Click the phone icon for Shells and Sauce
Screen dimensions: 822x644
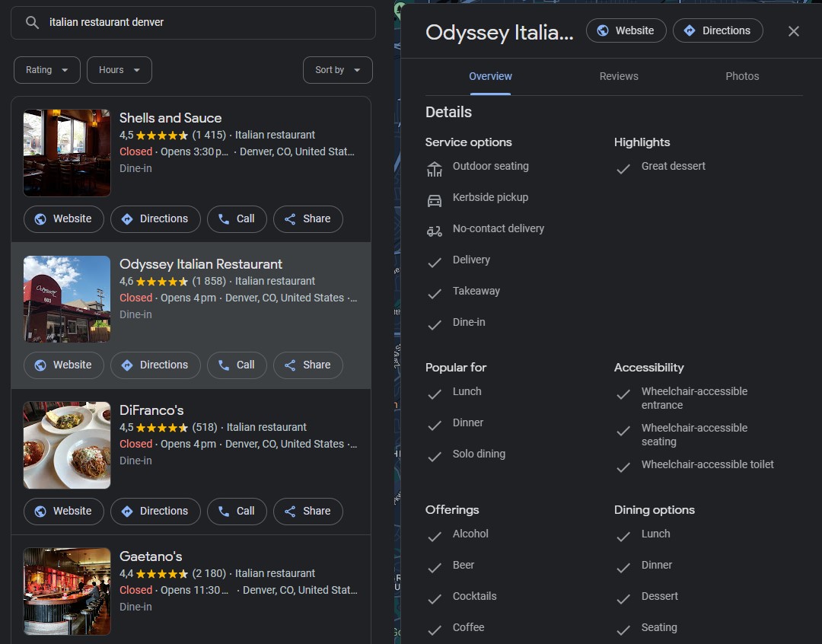tap(224, 219)
